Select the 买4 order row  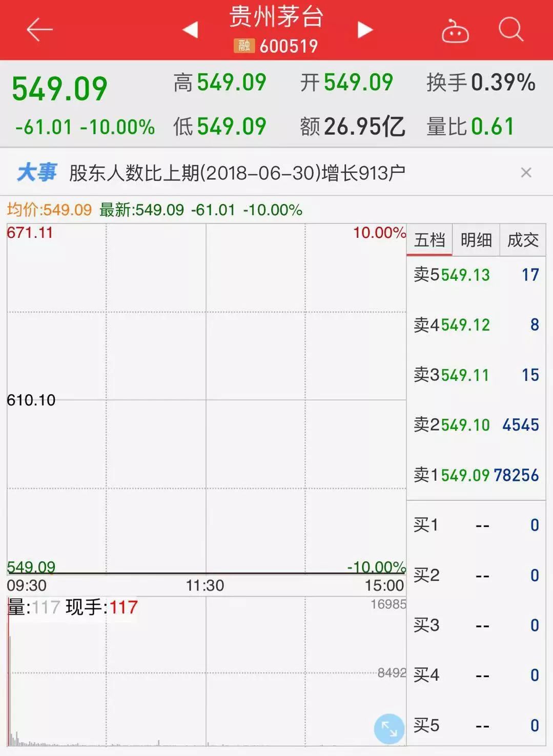[476, 675]
